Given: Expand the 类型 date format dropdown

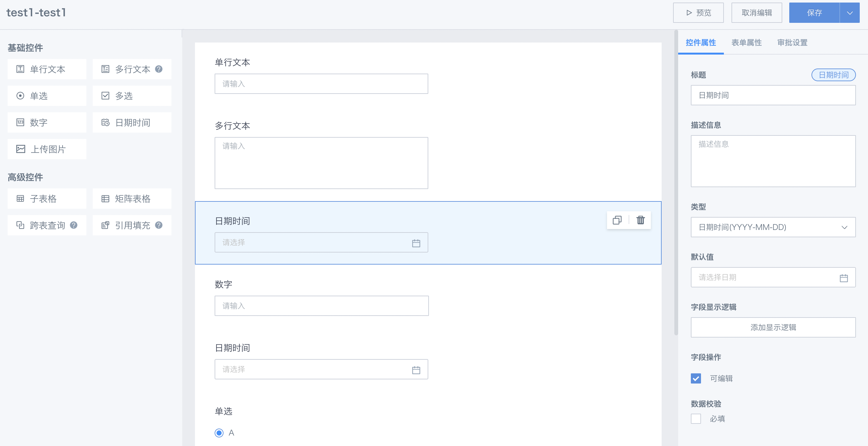Looking at the screenshot, I should pyautogui.click(x=773, y=227).
